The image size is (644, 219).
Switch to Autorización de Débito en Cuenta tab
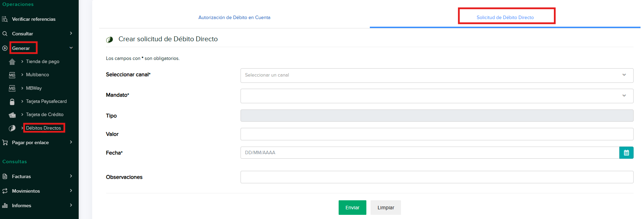click(x=234, y=17)
